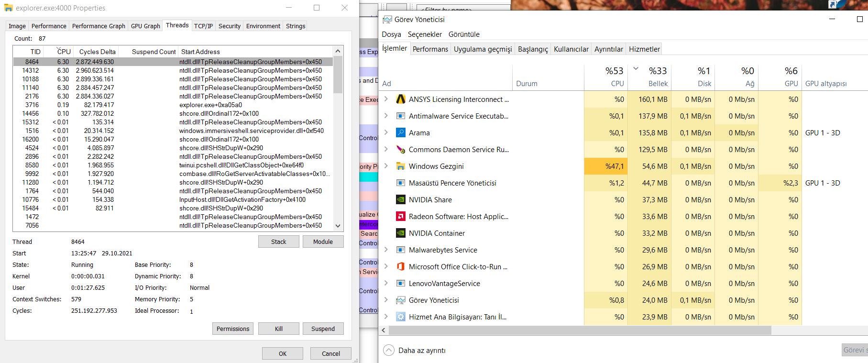Screen dimensions: 868x363
Task: Collapse details with Daha az ayrıntı arrow
Action: pos(389,351)
